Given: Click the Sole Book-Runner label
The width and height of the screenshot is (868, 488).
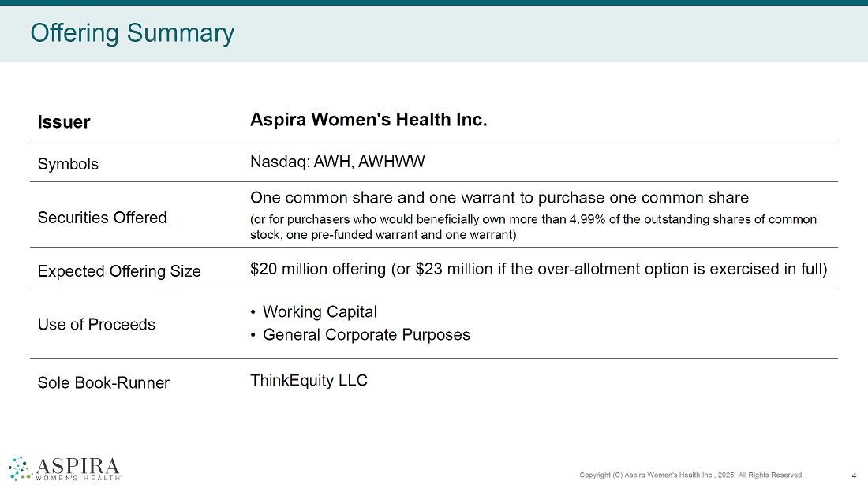Looking at the screenshot, I should pyautogui.click(x=103, y=382).
